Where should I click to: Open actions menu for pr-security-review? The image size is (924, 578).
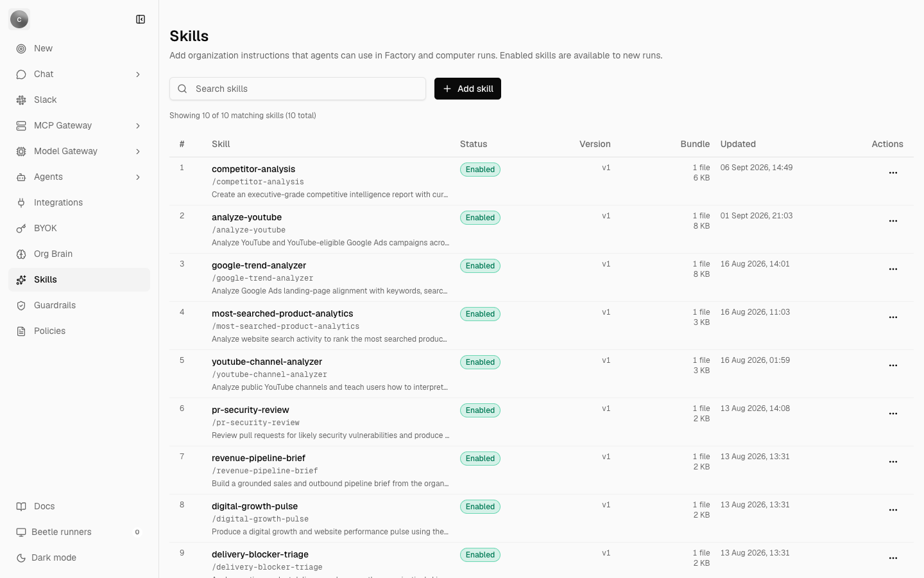pos(893,414)
